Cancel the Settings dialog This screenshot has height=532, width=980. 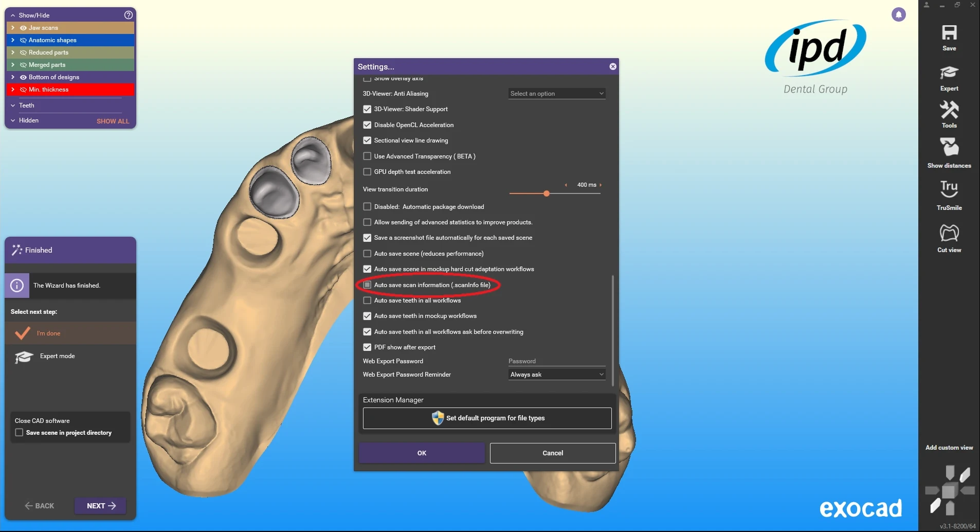point(553,453)
